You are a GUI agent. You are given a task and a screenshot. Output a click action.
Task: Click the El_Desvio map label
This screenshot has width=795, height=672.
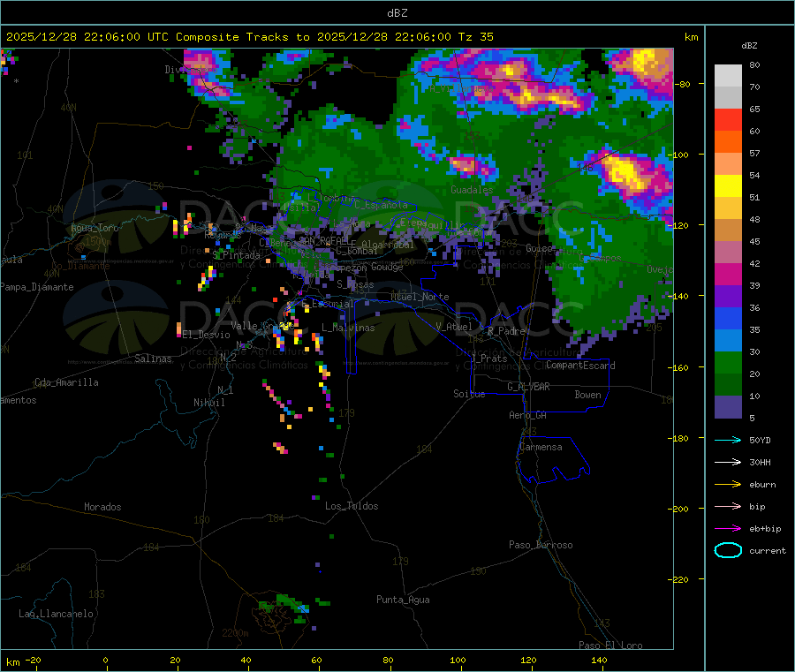(206, 335)
